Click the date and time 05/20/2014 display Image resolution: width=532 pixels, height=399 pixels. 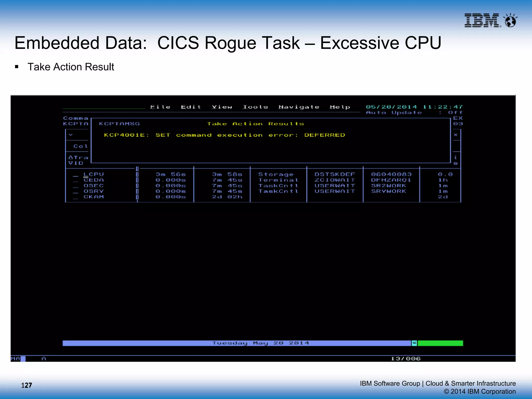[x=414, y=107]
